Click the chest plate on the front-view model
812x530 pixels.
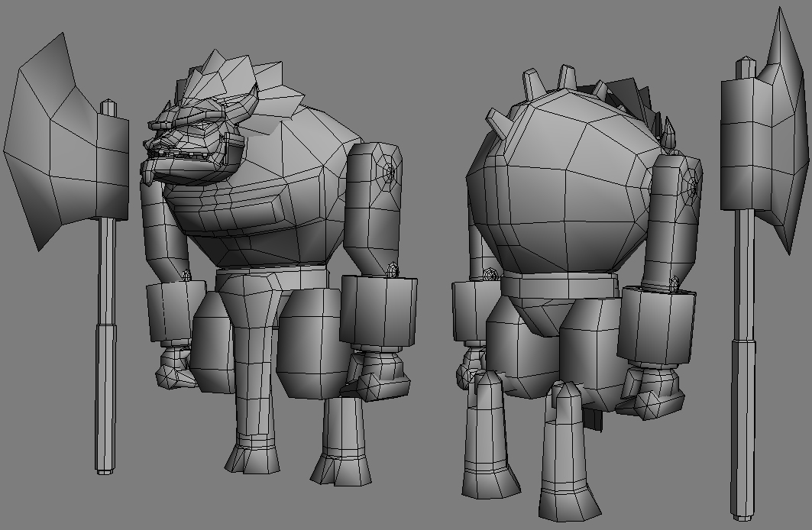pos(237,205)
